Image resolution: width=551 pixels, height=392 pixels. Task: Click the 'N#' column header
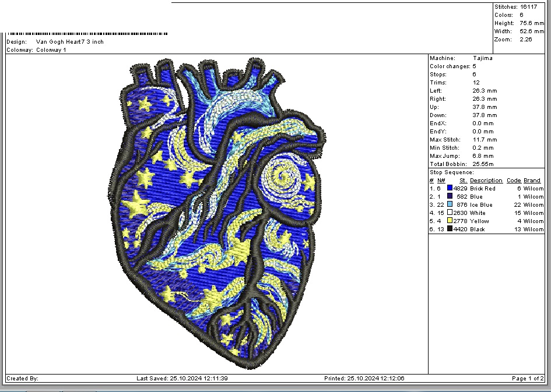(x=441, y=181)
